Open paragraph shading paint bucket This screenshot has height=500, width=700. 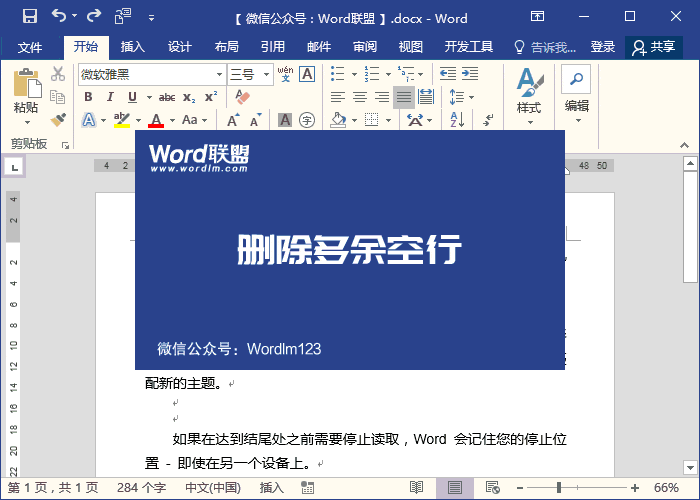click(x=338, y=120)
